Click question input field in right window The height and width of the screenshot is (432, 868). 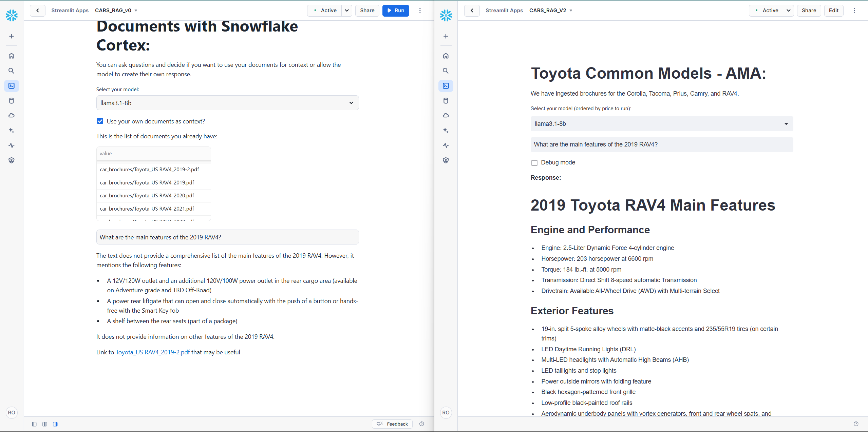pyautogui.click(x=662, y=144)
